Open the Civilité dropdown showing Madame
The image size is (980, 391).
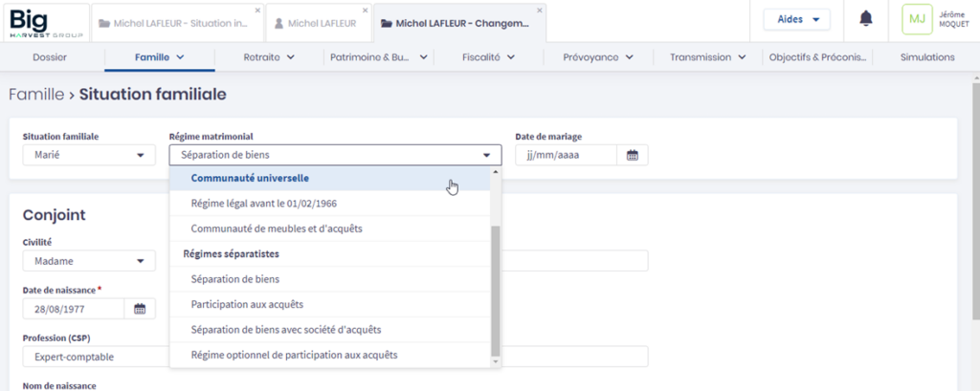(x=87, y=261)
